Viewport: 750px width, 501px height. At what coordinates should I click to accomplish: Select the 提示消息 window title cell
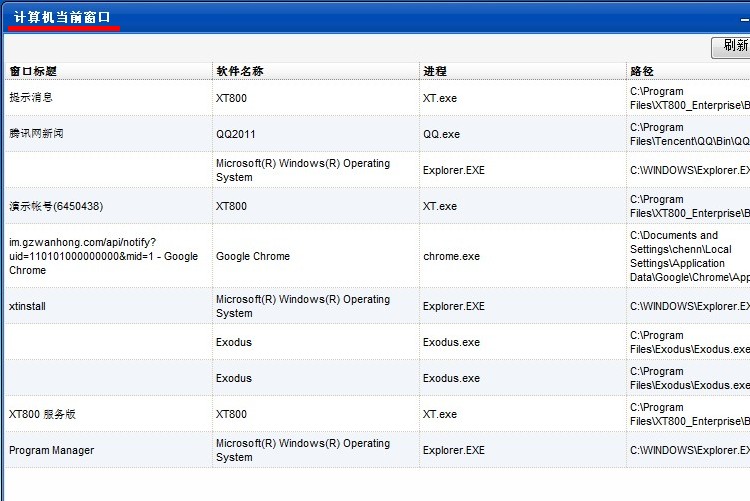pos(108,98)
